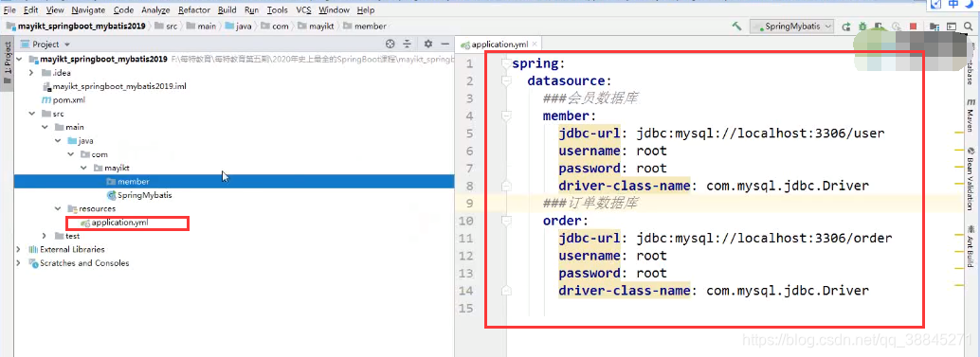Open the Project Structure icon

(x=935, y=27)
